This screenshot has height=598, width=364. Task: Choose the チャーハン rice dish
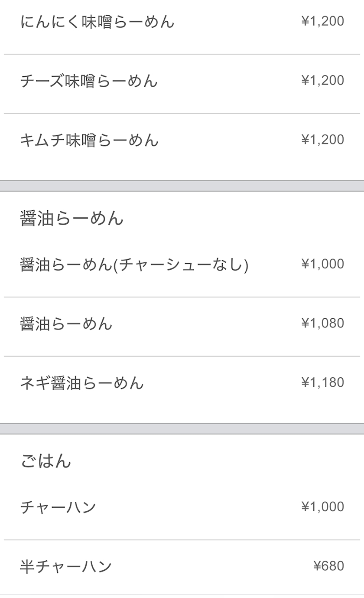coord(58,507)
